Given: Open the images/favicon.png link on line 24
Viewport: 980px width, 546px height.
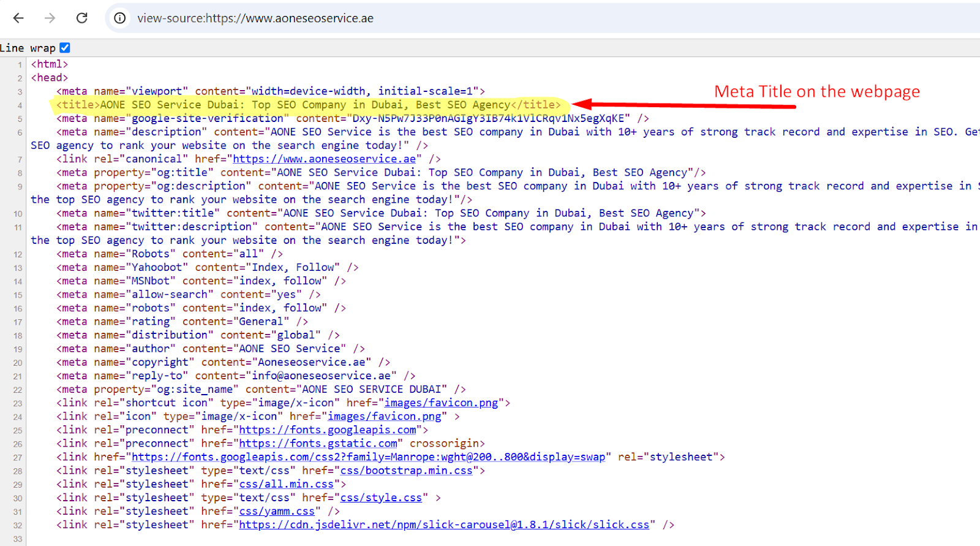Looking at the screenshot, I should tap(384, 416).
